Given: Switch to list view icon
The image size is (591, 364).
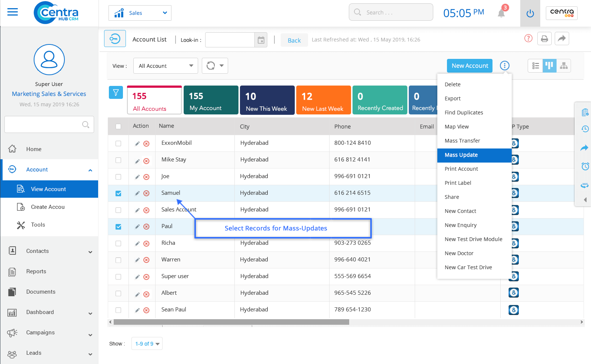Looking at the screenshot, I should [x=535, y=66].
